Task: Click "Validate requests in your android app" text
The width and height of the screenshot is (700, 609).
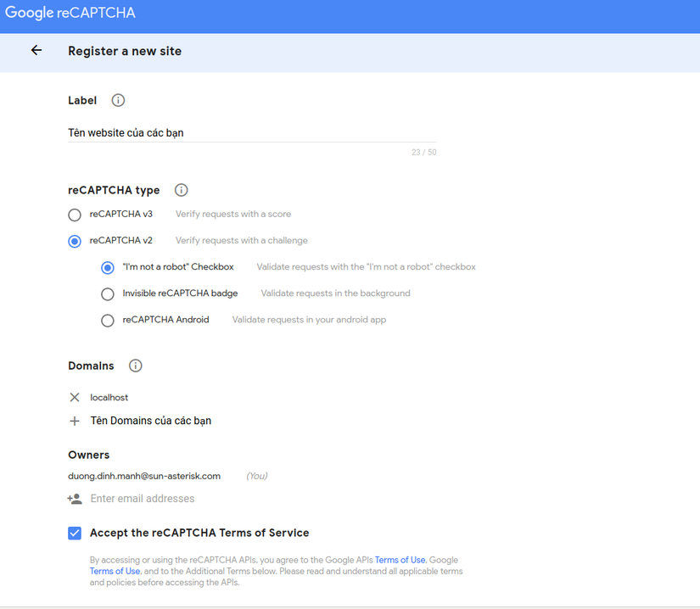Action: tap(309, 320)
